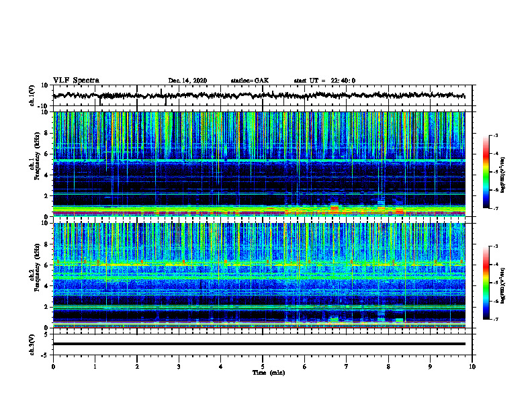The image size is (532, 411).
Task: Click time axis tick label '8'
Action: coord(388,367)
